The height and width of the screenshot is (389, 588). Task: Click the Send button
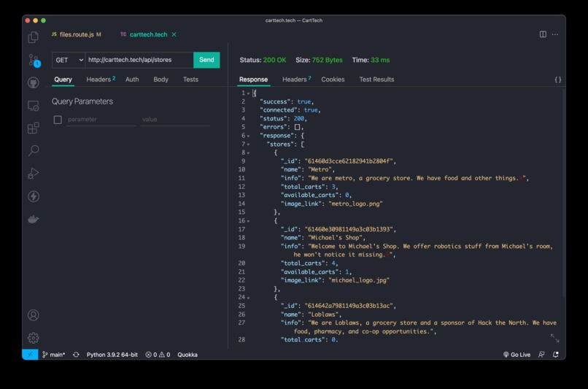(x=206, y=60)
